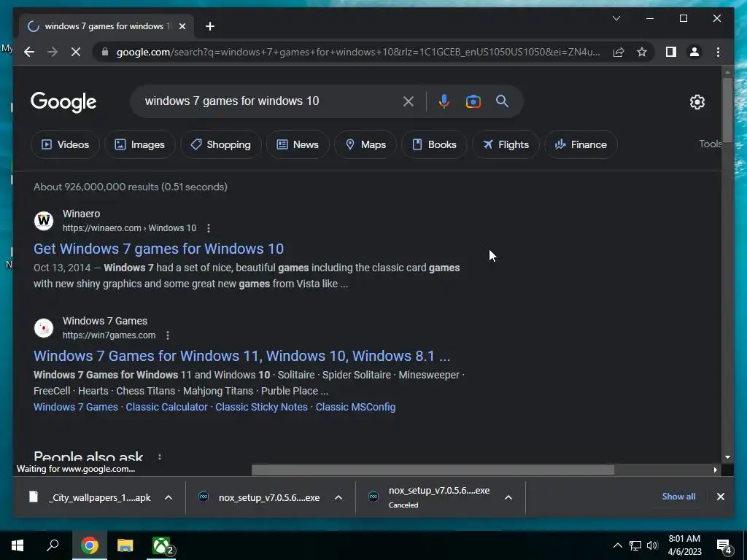747x560 pixels.
Task: Filter results by Shopping
Action: click(220, 144)
